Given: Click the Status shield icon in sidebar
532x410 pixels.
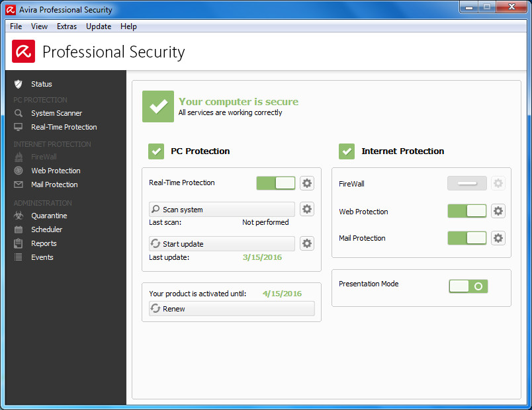Looking at the screenshot, I should [19, 84].
